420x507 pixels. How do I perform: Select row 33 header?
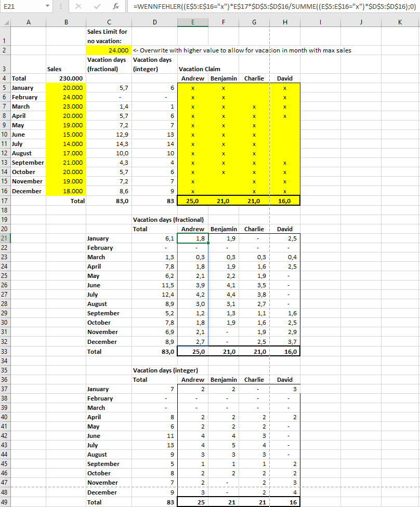(5, 352)
